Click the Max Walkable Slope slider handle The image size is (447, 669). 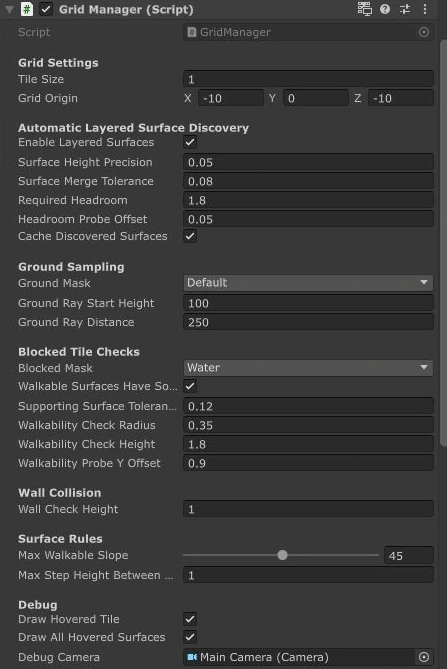[x=282, y=555]
